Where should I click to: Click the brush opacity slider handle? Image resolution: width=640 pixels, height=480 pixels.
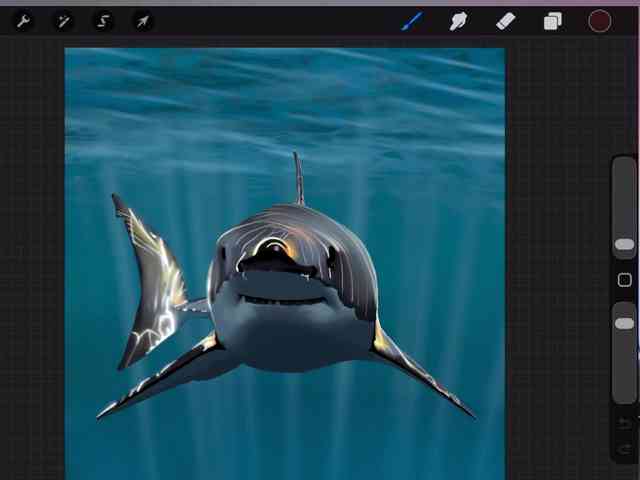(x=624, y=323)
